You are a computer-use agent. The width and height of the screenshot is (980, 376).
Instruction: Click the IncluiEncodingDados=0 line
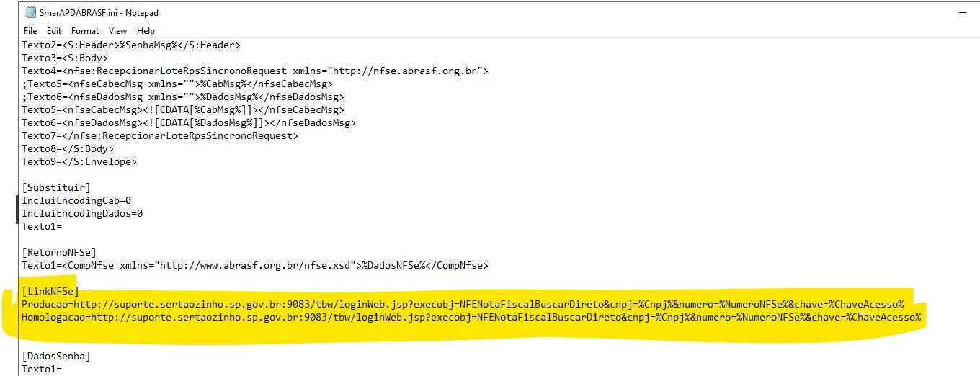[x=82, y=213]
